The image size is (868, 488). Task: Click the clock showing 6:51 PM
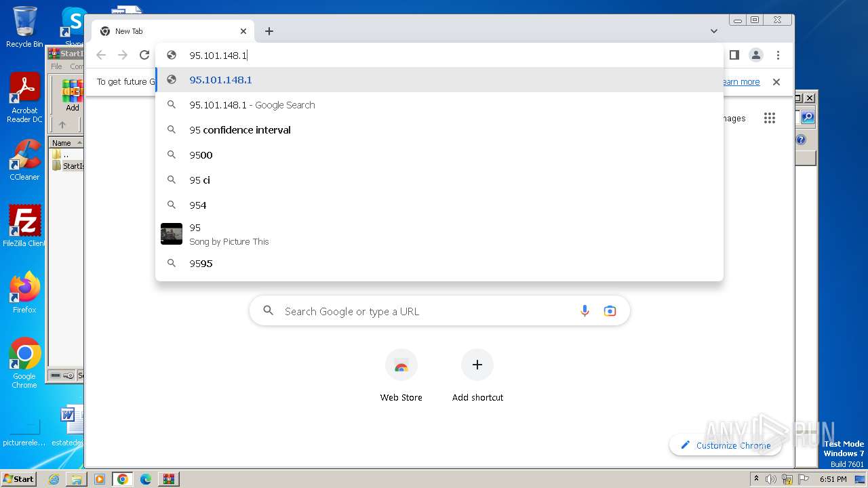point(833,479)
